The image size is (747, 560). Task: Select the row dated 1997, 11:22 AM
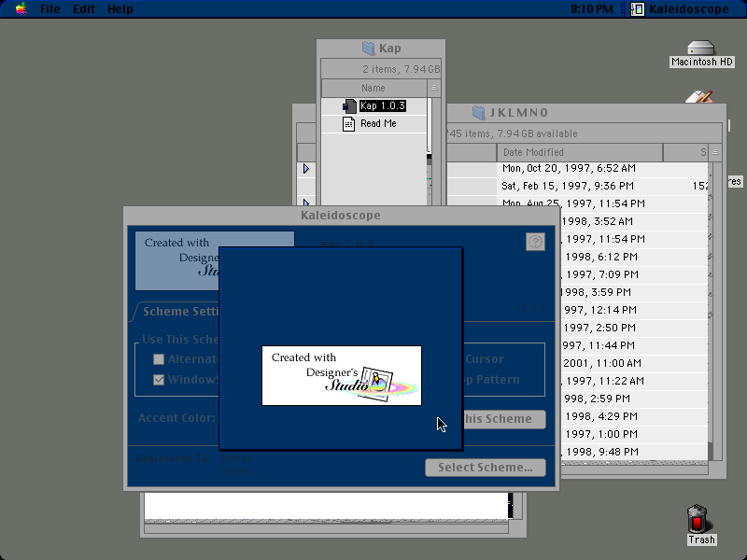pyautogui.click(x=634, y=381)
